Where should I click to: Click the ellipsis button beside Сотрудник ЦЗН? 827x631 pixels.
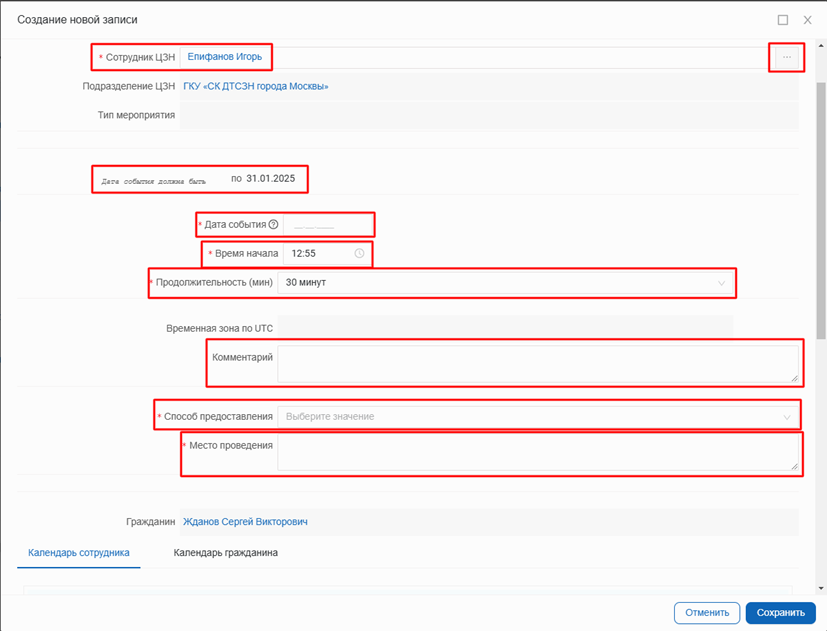point(787,57)
